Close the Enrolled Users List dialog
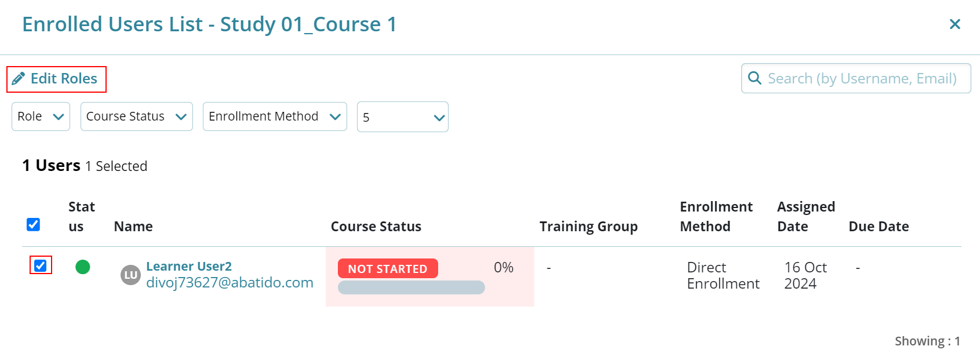Viewport: 980px width, 357px height. click(955, 24)
